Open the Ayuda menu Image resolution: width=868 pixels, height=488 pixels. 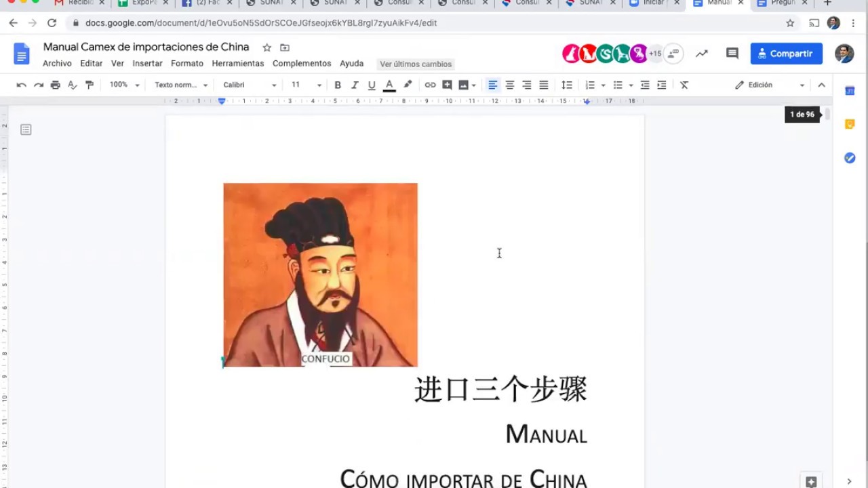[x=351, y=64]
